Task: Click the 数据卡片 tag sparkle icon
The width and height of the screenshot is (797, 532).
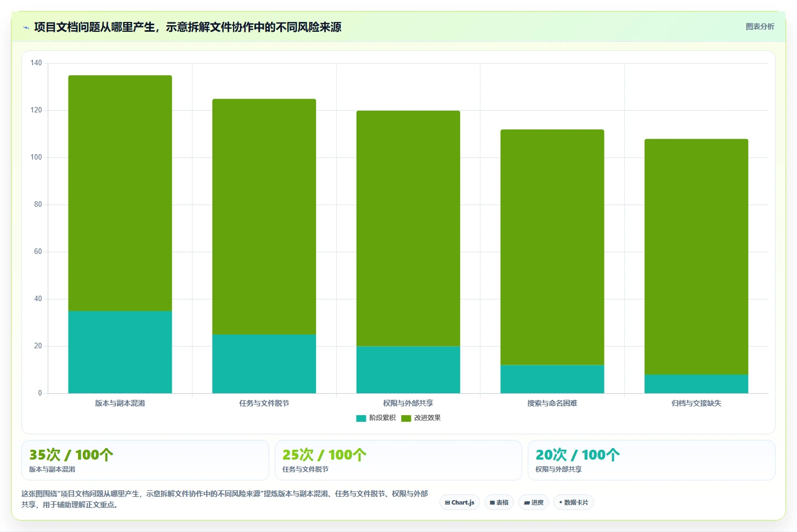Action: pos(561,502)
